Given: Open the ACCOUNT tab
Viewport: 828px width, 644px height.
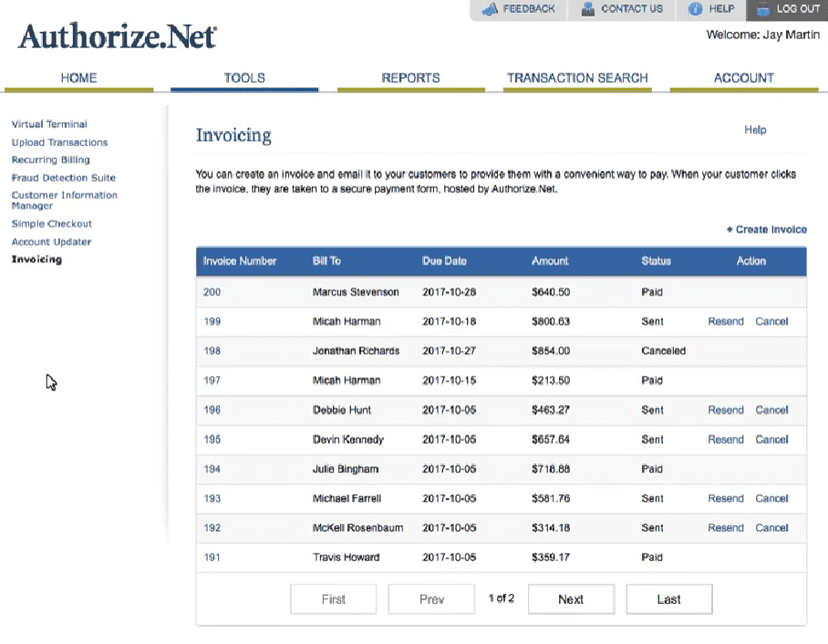Looking at the screenshot, I should pos(744,78).
